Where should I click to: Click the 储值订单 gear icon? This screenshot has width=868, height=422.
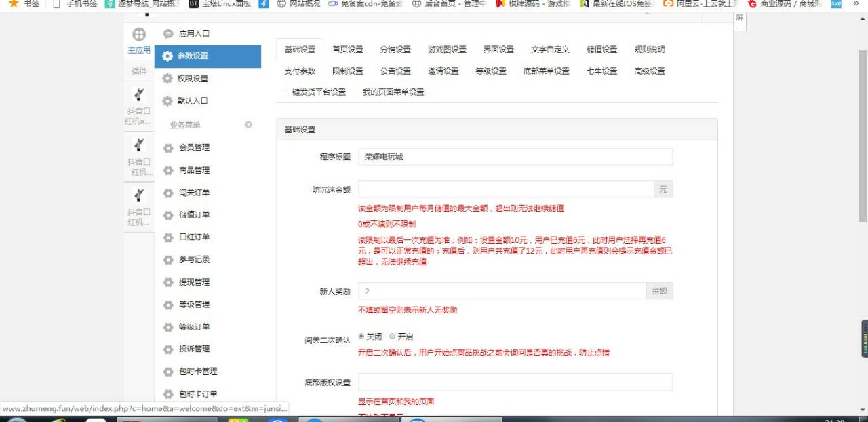168,215
